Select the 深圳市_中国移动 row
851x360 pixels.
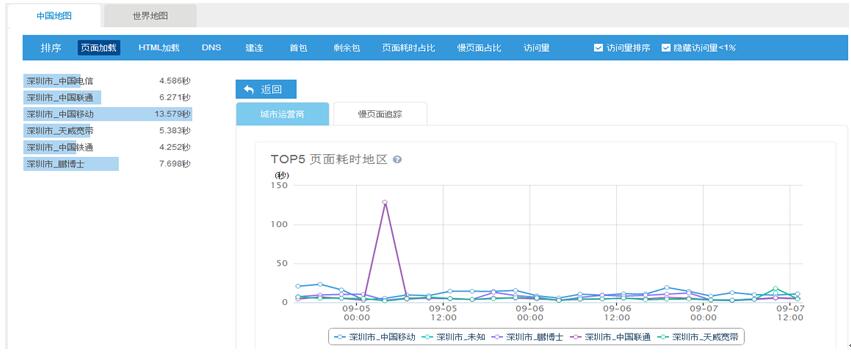[107, 114]
